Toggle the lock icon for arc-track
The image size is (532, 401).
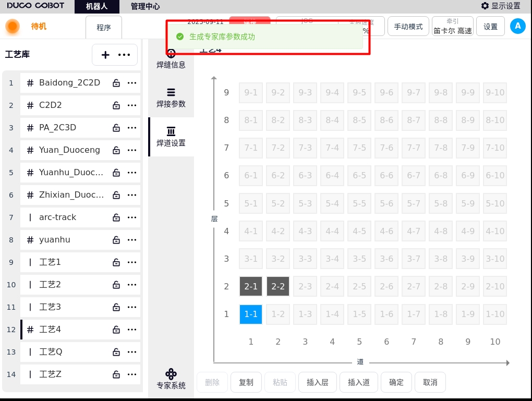[116, 217]
